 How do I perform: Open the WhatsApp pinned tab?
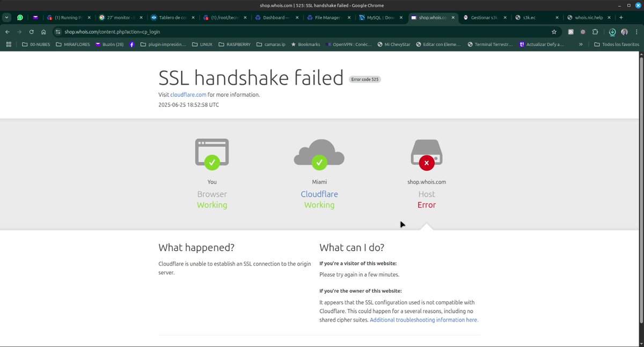point(20,17)
